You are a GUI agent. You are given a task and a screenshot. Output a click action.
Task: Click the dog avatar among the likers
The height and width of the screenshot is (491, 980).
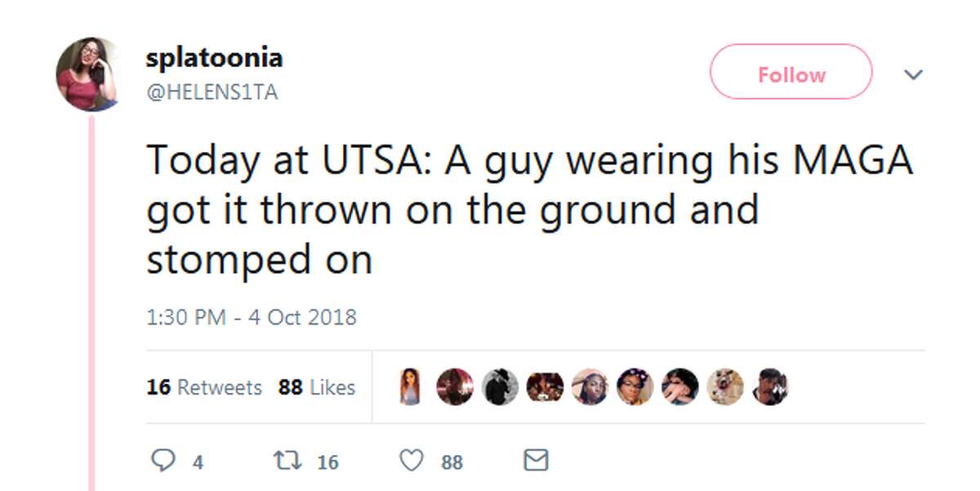click(726, 386)
